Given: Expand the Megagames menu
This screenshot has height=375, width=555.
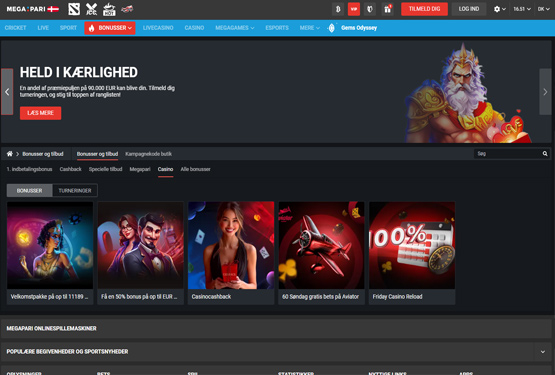Looking at the screenshot, I should pyautogui.click(x=235, y=28).
